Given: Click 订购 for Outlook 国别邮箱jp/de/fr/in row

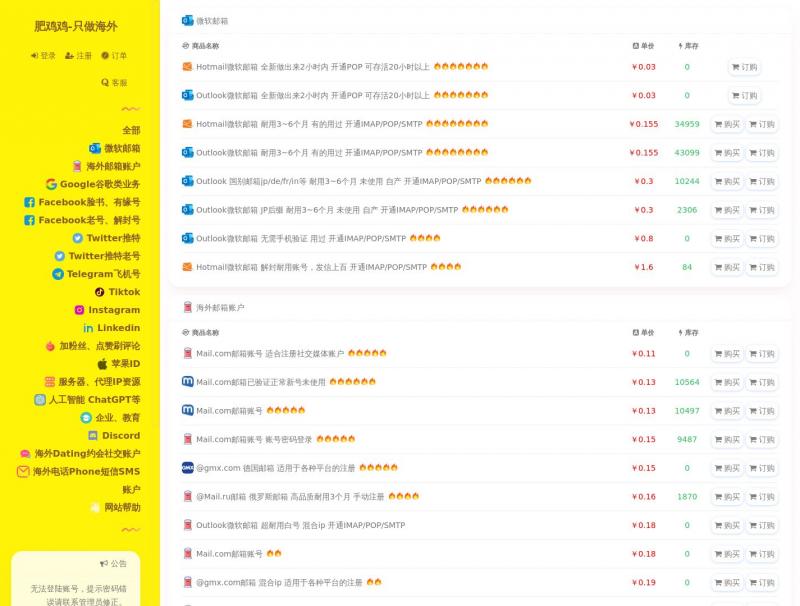Looking at the screenshot, I should pos(762,181).
